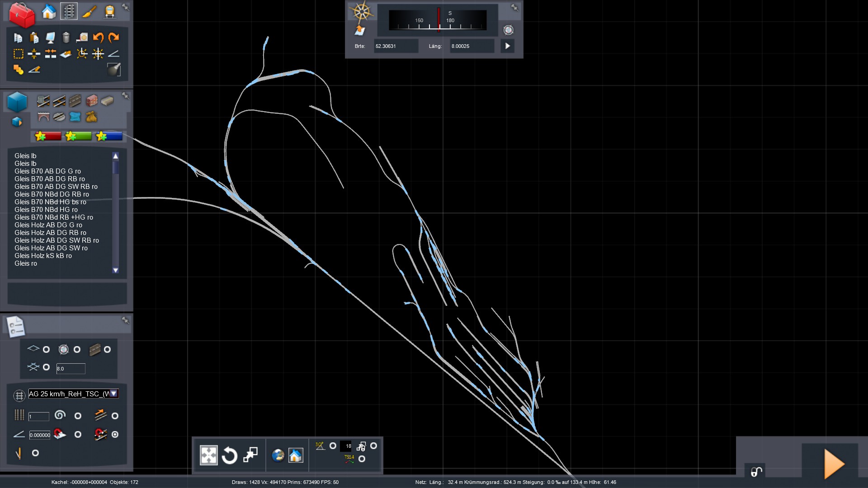Select the measuring tape tool
Viewport: 868px width, 488px height.
(x=82, y=38)
